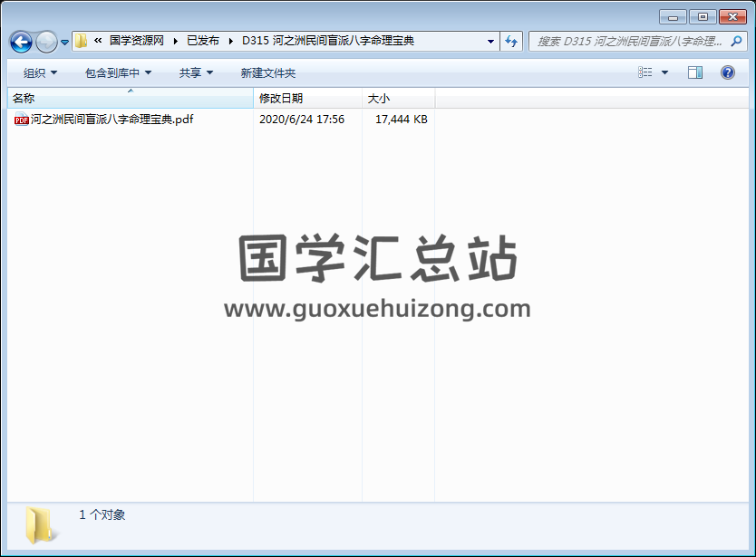This screenshot has height=557, width=756.
Task: Minimize the Explorer window
Action: pyautogui.click(x=673, y=17)
